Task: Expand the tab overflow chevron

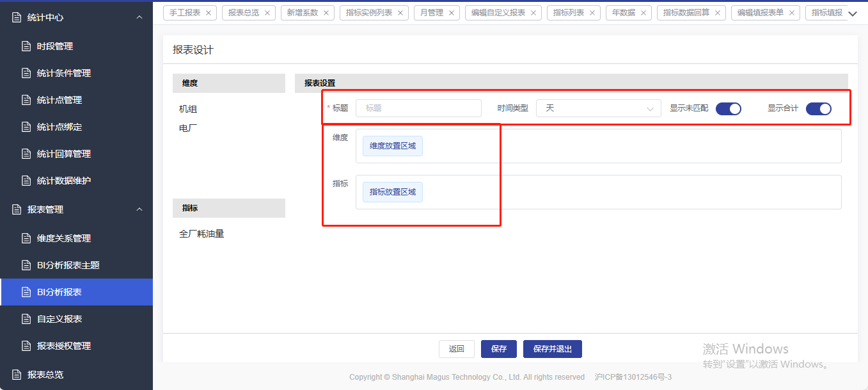Action: (x=852, y=13)
